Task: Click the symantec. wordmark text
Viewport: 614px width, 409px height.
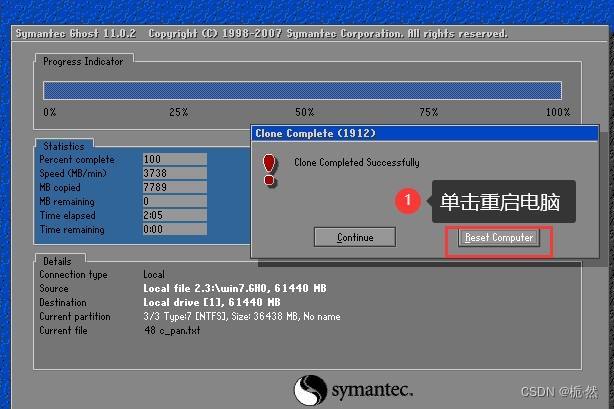Action: (372, 390)
